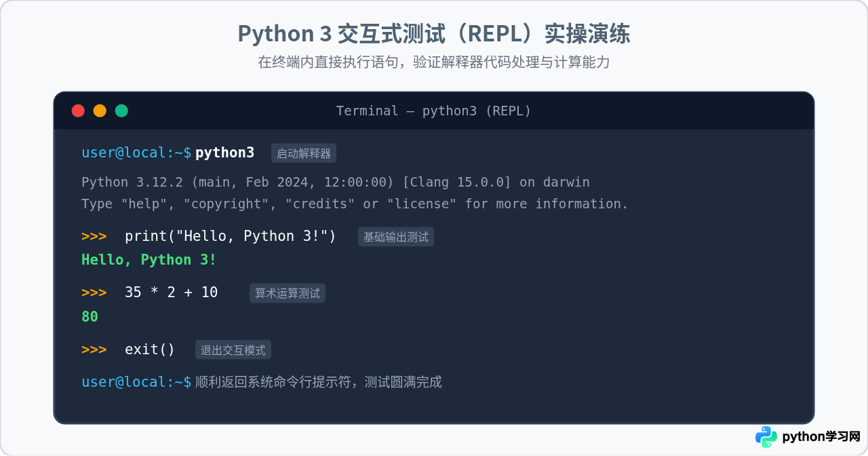The height and width of the screenshot is (456, 868).
Task: Click the green '80' result
Action: [90, 317]
